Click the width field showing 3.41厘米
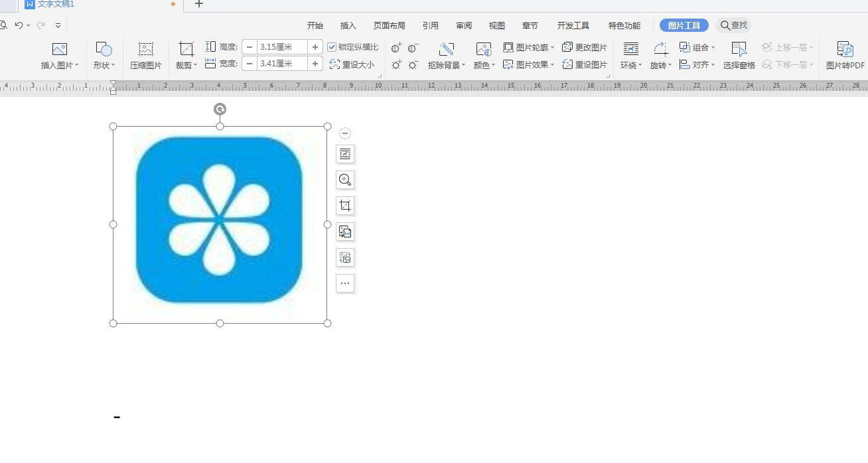Screen dimensions: 868x463 click(x=282, y=64)
